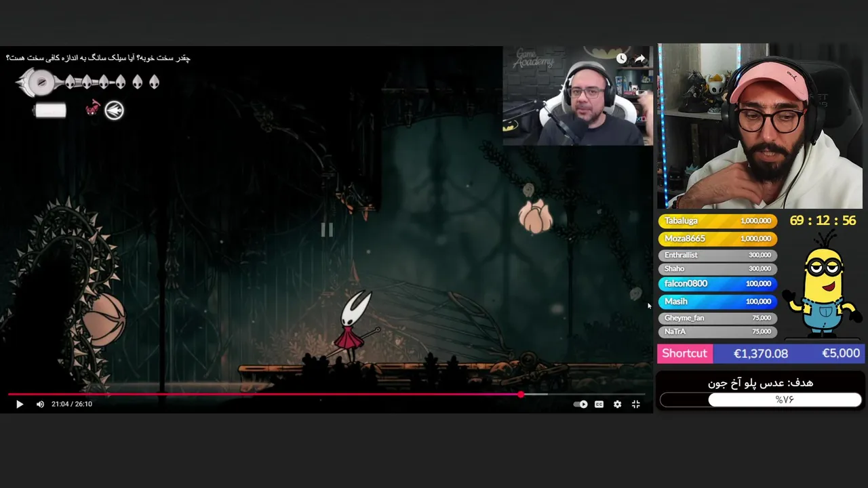Exit full screen mode
Image resolution: width=868 pixels, height=488 pixels.
click(636, 404)
